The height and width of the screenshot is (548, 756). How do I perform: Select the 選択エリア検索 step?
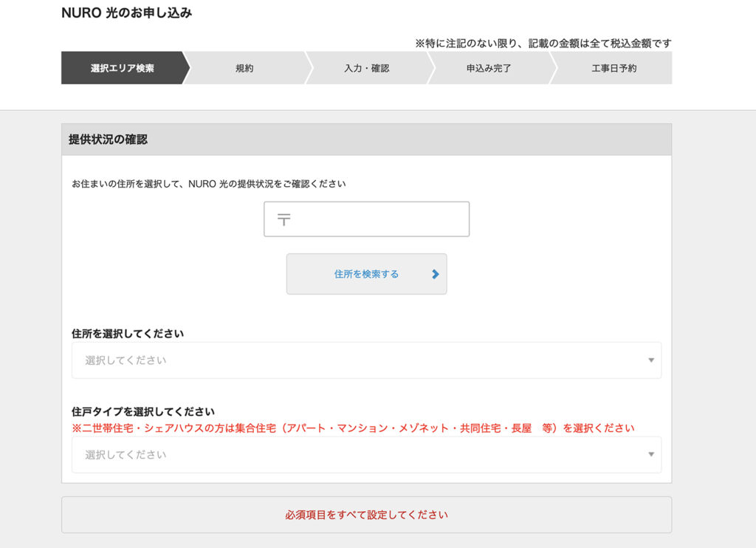tap(123, 68)
